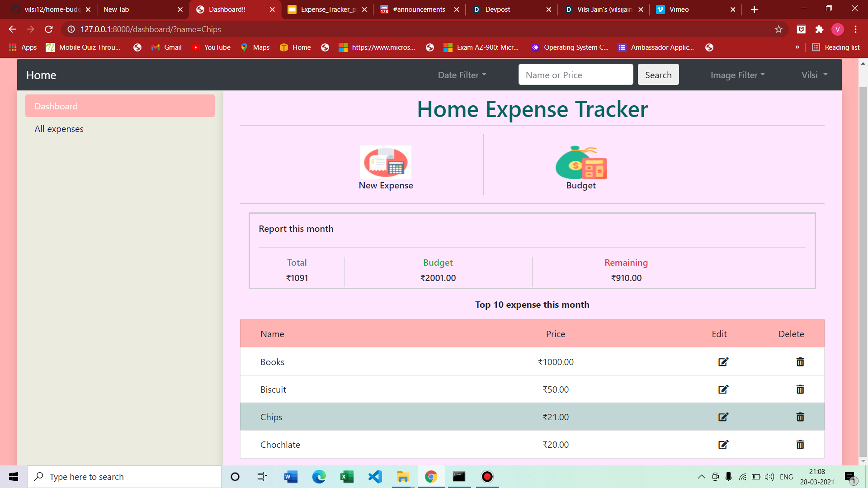Delete the Biscuit expense row
This screenshot has width=868, height=488.
tap(800, 389)
